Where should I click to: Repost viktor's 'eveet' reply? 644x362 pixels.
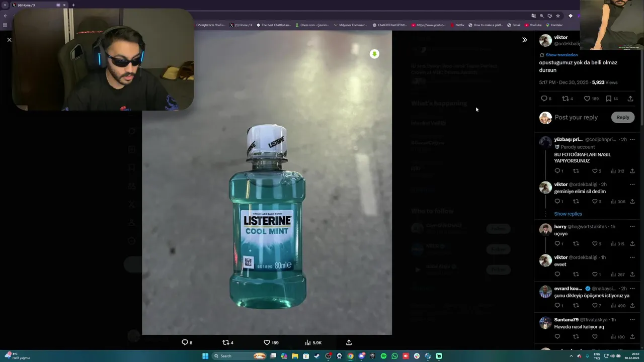[x=576, y=275]
